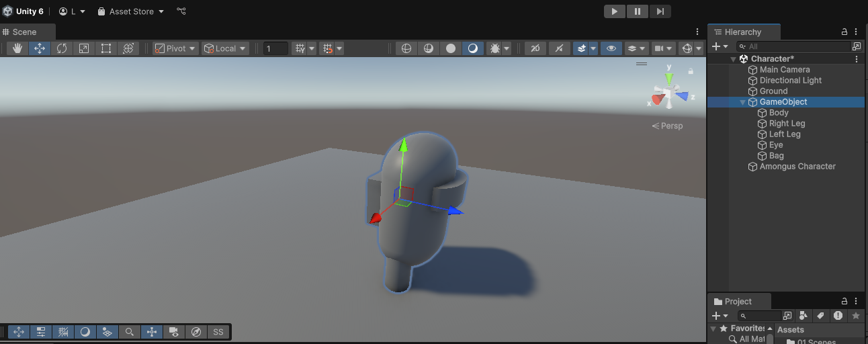868x344 pixels.
Task: Switch to shaded wireframe draw mode
Action: coord(428,48)
